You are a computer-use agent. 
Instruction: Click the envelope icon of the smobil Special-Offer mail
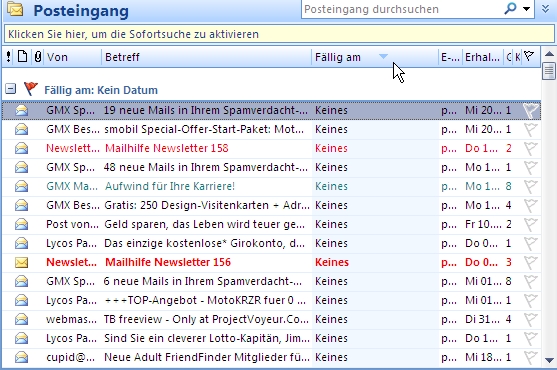click(x=21, y=130)
